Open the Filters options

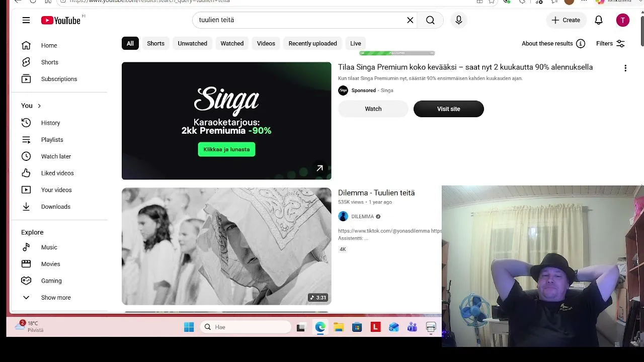[x=610, y=43]
